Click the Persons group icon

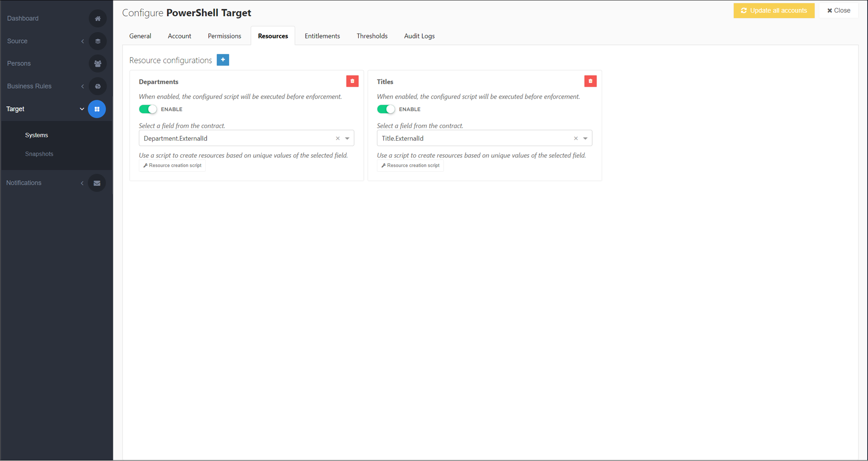coord(98,64)
